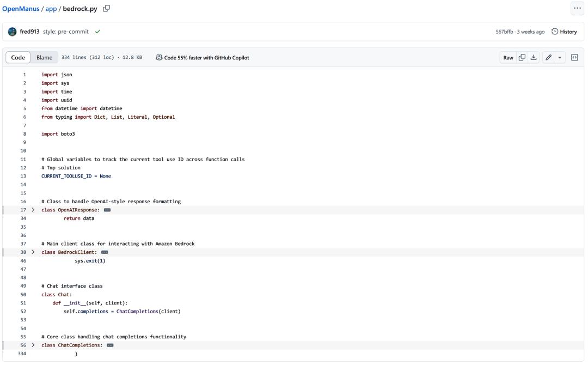Open symbols panel icon
The height and width of the screenshot is (365, 588).
tap(574, 57)
